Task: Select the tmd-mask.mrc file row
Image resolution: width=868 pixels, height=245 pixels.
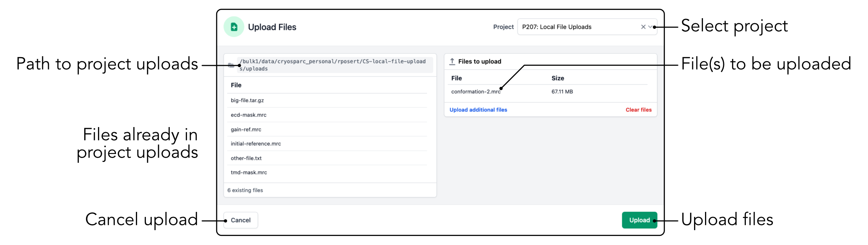Action: [x=249, y=173]
